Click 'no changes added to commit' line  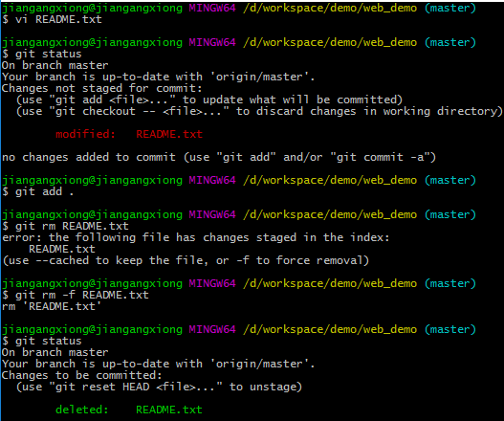(219, 157)
